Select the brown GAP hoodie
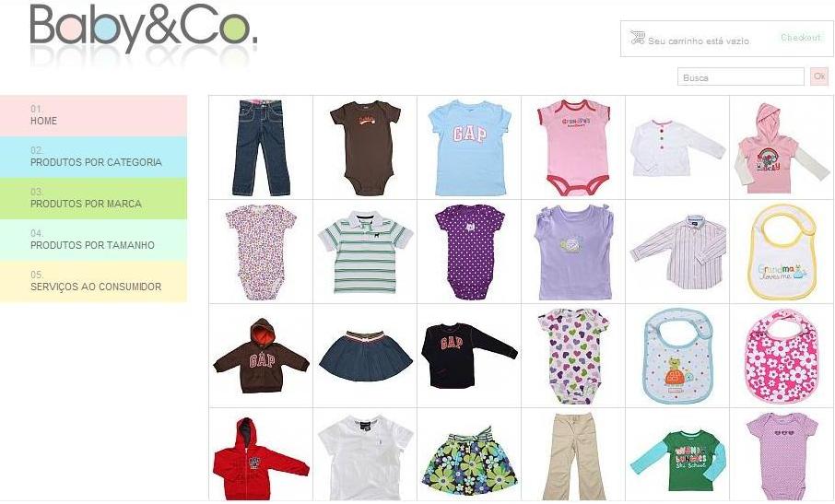This screenshot has width=835, height=504. point(261,356)
